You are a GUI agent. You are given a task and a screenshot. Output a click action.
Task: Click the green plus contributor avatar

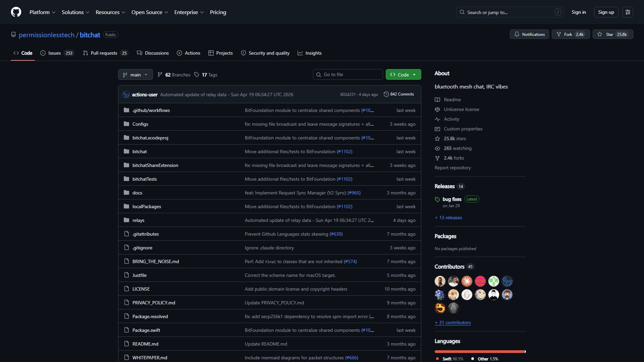tap(494, 281)
